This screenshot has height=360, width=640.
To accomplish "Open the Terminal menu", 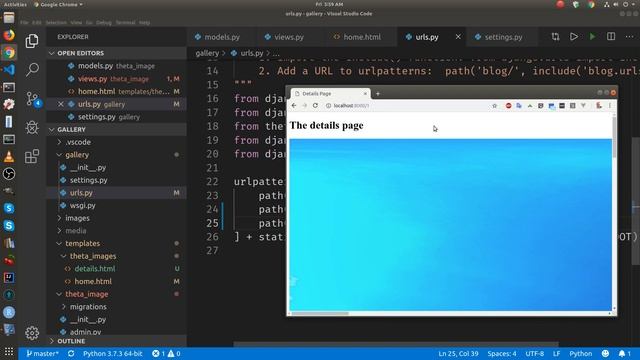I will coord(125,22).
